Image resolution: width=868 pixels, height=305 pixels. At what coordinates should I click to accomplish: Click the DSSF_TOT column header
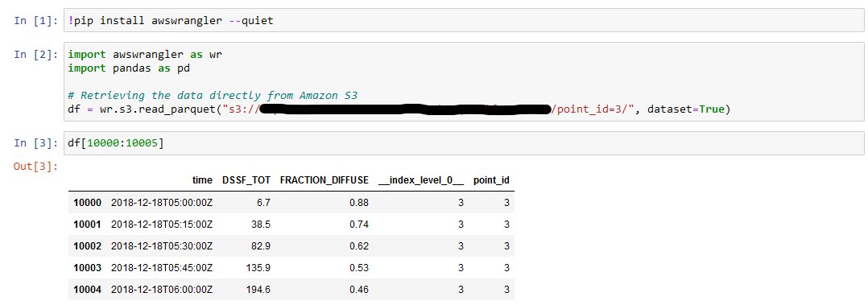click(246, 180)
